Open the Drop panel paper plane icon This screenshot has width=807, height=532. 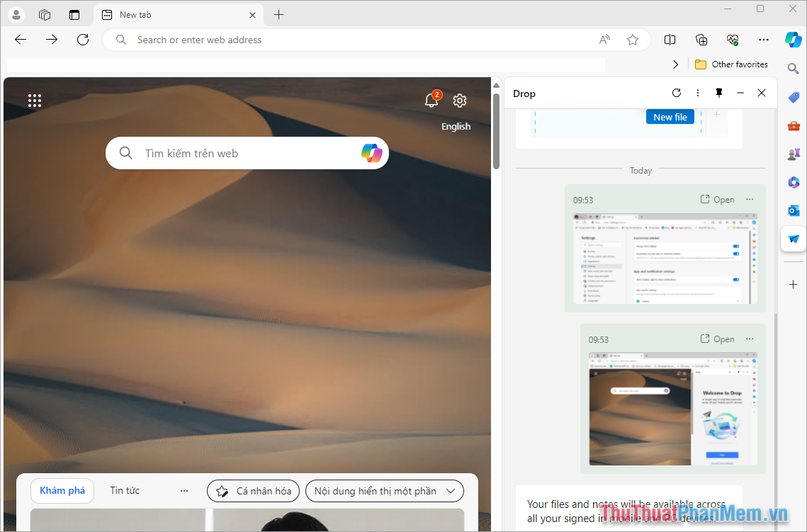[x=793, y=239]
